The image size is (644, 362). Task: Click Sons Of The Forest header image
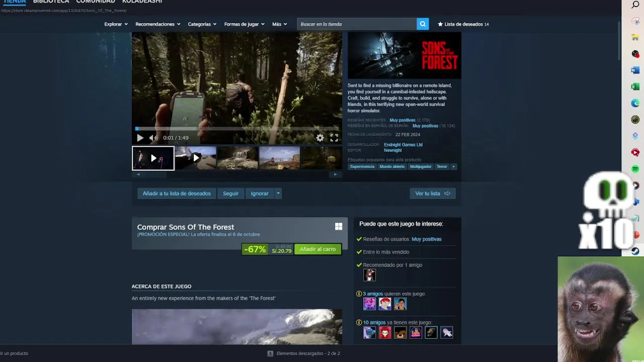(405, 55)
